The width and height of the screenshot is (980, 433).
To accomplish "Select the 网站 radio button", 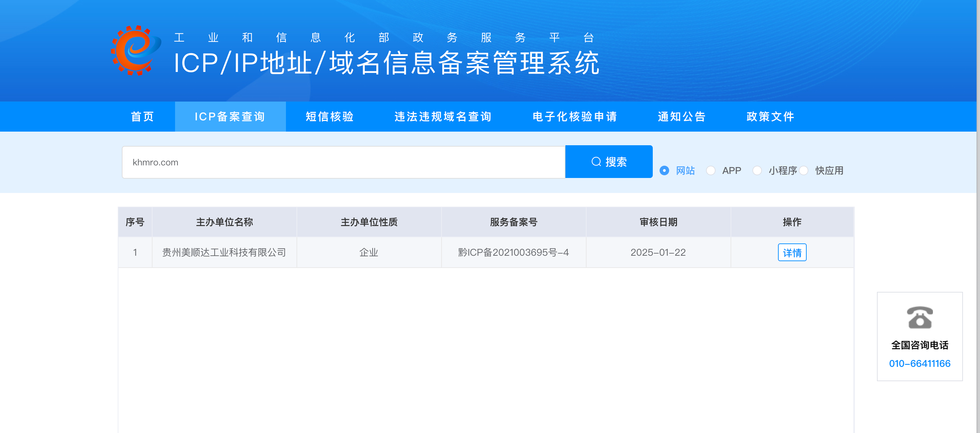I will click(x=664, y=170).
